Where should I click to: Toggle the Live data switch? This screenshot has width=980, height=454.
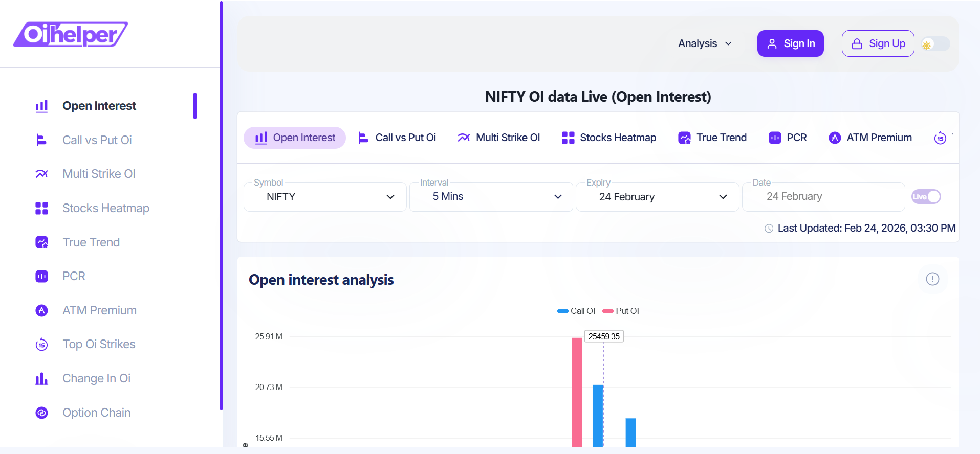926,197
